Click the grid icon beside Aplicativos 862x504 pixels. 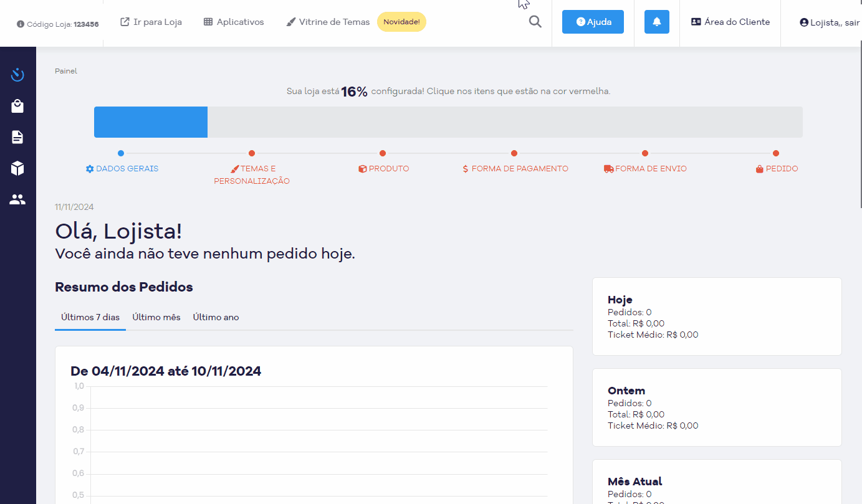coord(208,22)
